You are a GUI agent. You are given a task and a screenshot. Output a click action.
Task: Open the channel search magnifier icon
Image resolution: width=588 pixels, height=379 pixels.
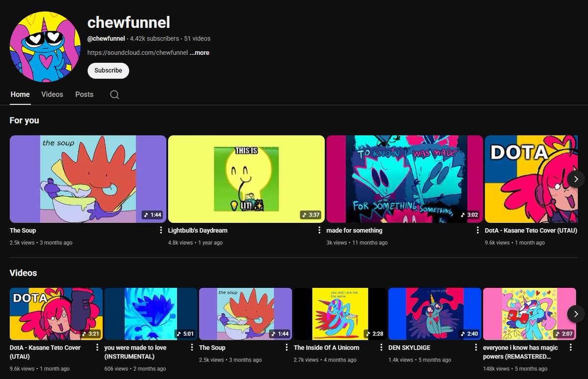(x=114, y=95)
